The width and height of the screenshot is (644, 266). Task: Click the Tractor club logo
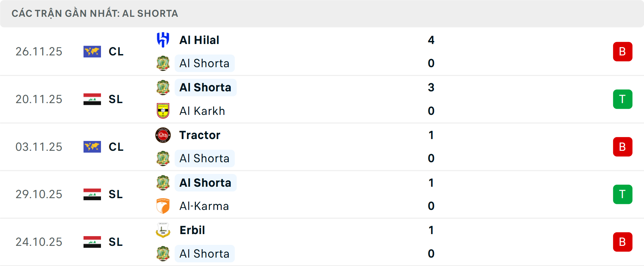coord(163,135)
